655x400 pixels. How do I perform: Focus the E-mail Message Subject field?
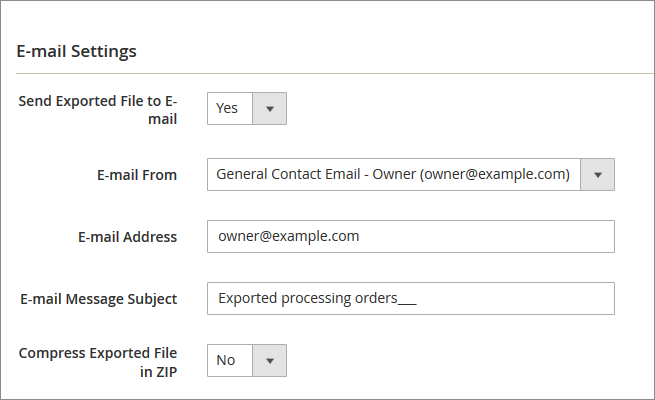coord(410,298)
